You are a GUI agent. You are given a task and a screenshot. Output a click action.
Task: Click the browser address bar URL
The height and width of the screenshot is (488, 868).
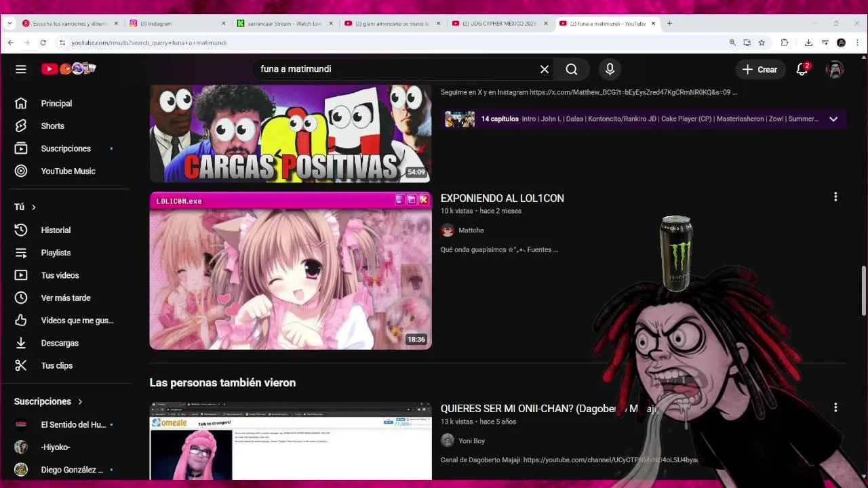(x=149, y=43)
